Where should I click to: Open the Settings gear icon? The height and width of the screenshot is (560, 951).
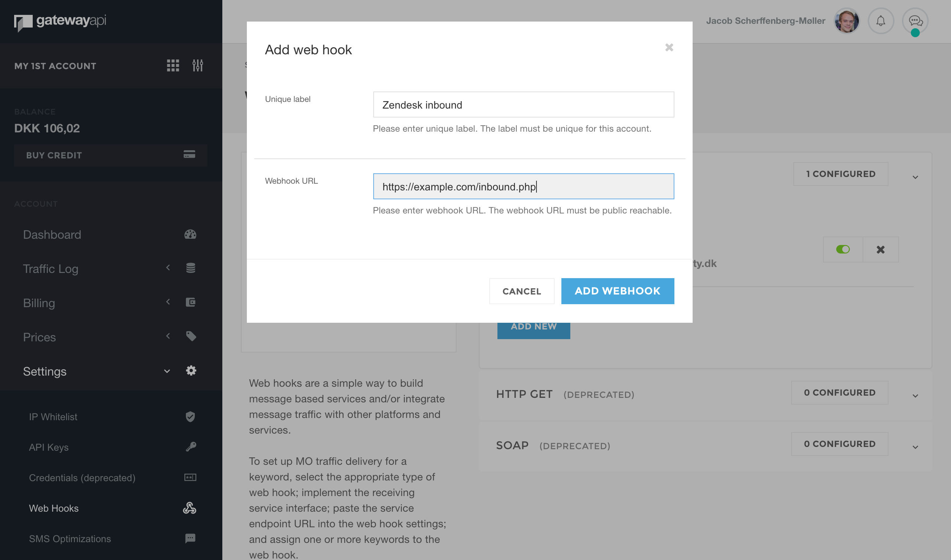click(191, 371)
